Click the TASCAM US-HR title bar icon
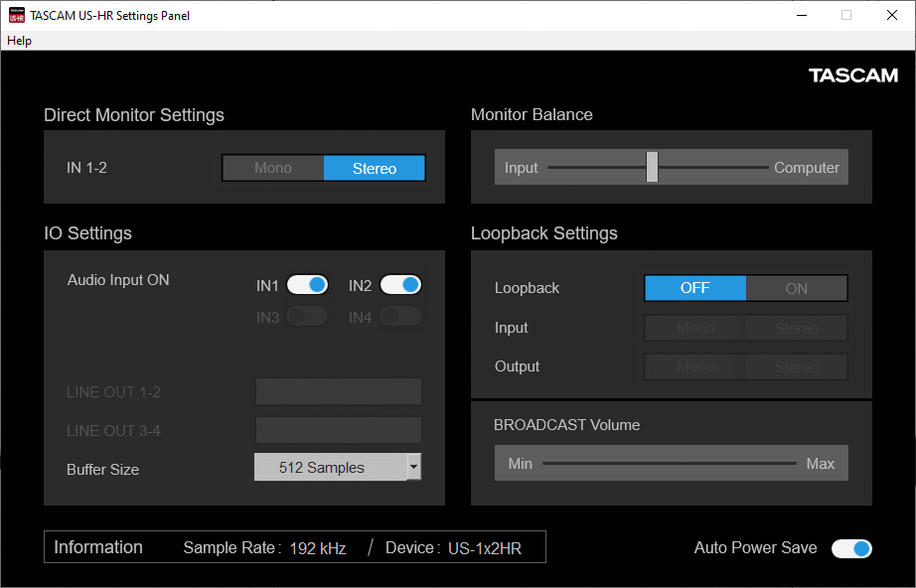The height and width of the screenshot is (588, 916). 16,15
